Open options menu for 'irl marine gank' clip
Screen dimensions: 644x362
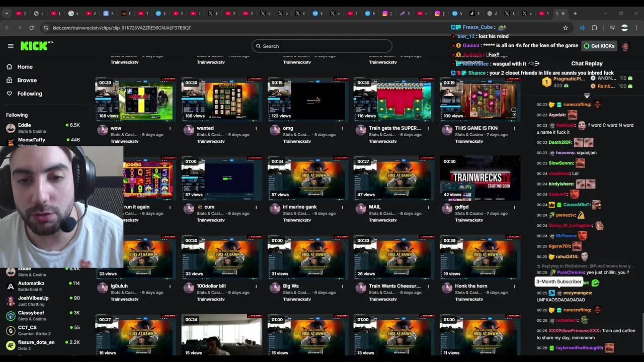point(342,207)
